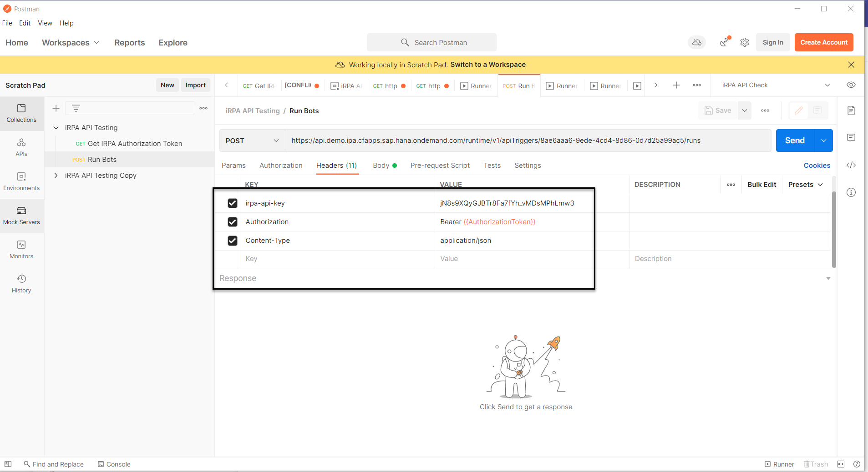
Task: Switch to the Pre-request Script tab
Action: coord(440,166)
